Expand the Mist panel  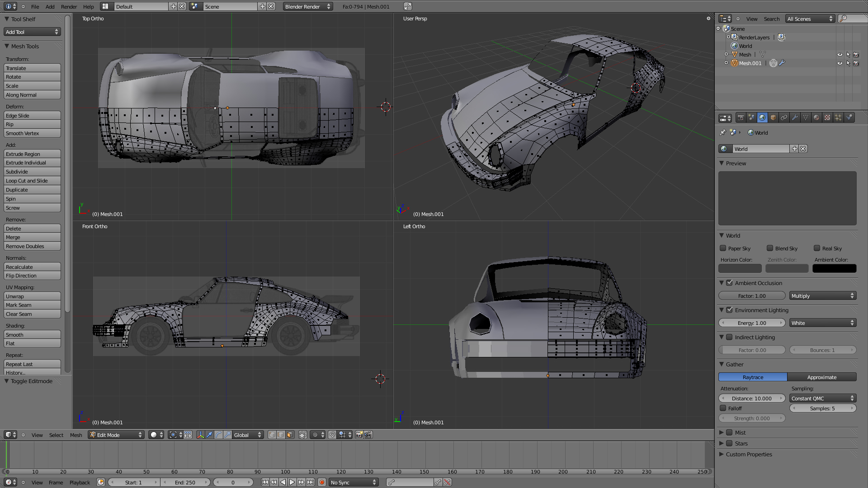(722, 432)
